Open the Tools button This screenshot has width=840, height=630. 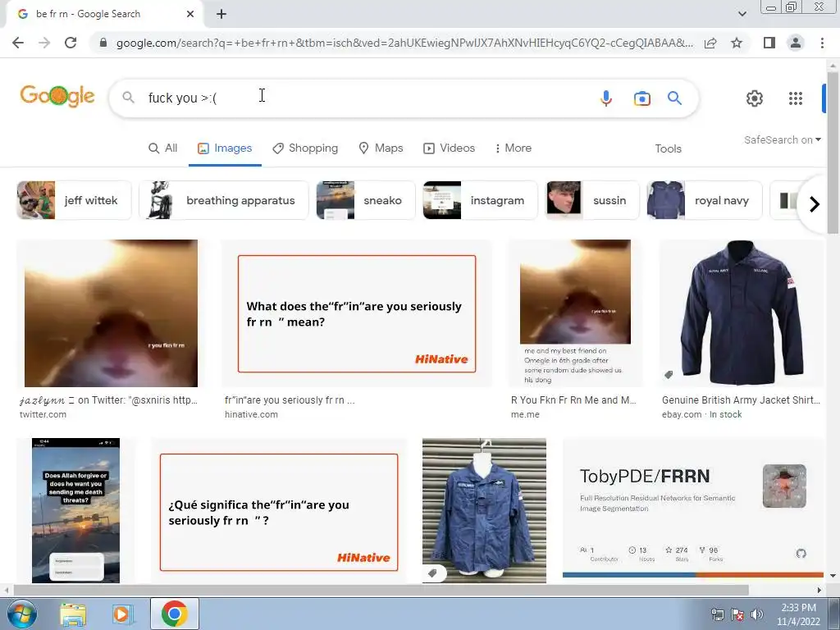[668, 149]
